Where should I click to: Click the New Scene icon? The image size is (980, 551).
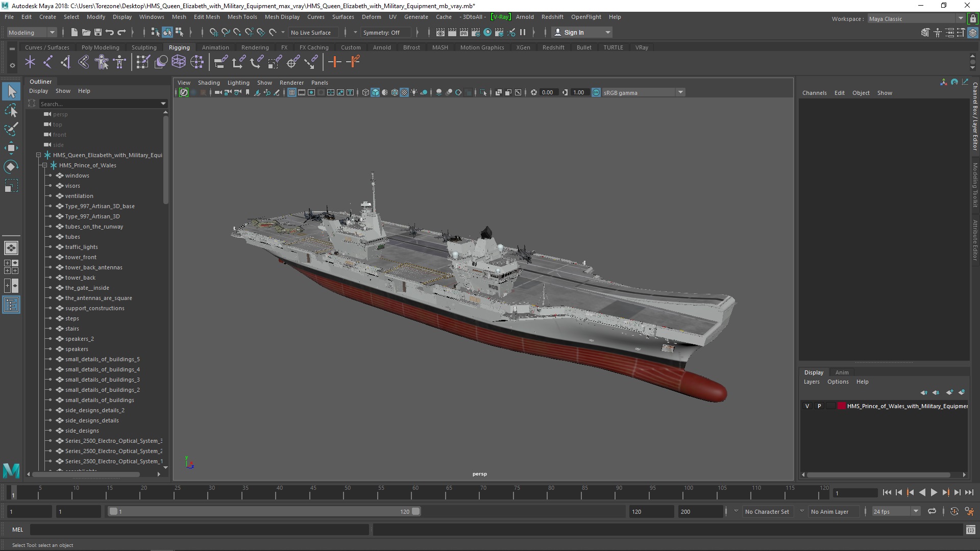coord(74,32)
